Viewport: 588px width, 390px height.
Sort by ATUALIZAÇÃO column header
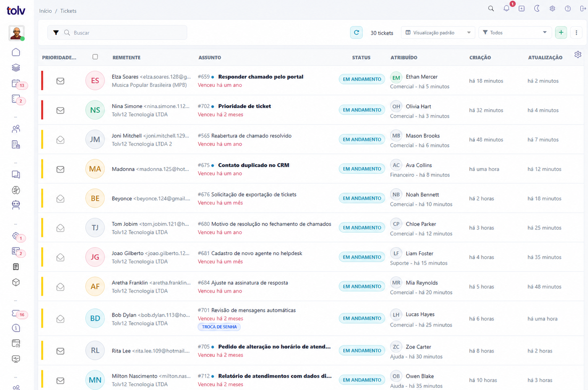pos(545,58)
